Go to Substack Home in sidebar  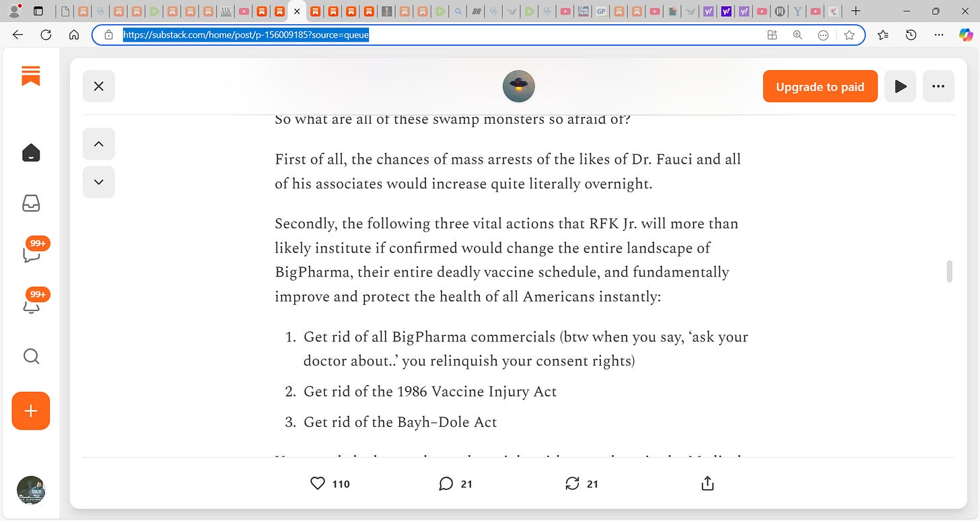(x=31, y=153)
